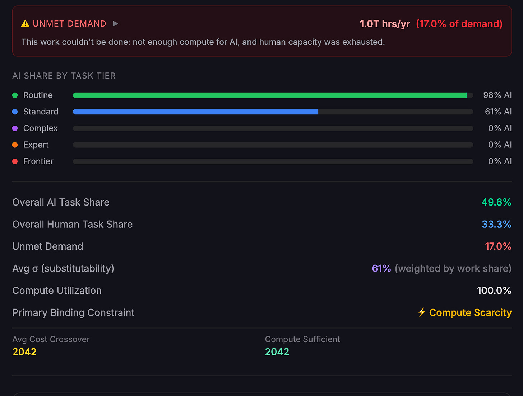Click the empty Frontier tier progress bar
Image resolution: width=523 pixels, height=396 pixels.
point(273,161)
